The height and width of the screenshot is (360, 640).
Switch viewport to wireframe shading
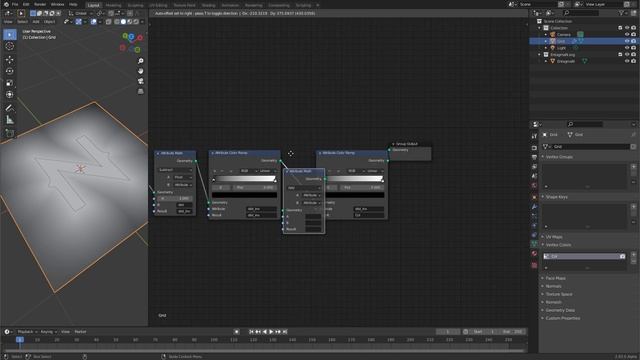tap(117, 22)
